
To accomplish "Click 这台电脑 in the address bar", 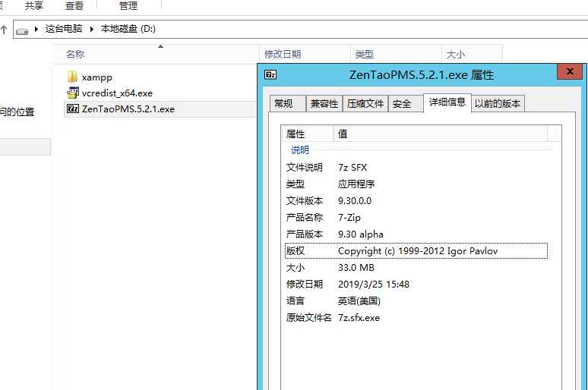I will pos(64,29).
